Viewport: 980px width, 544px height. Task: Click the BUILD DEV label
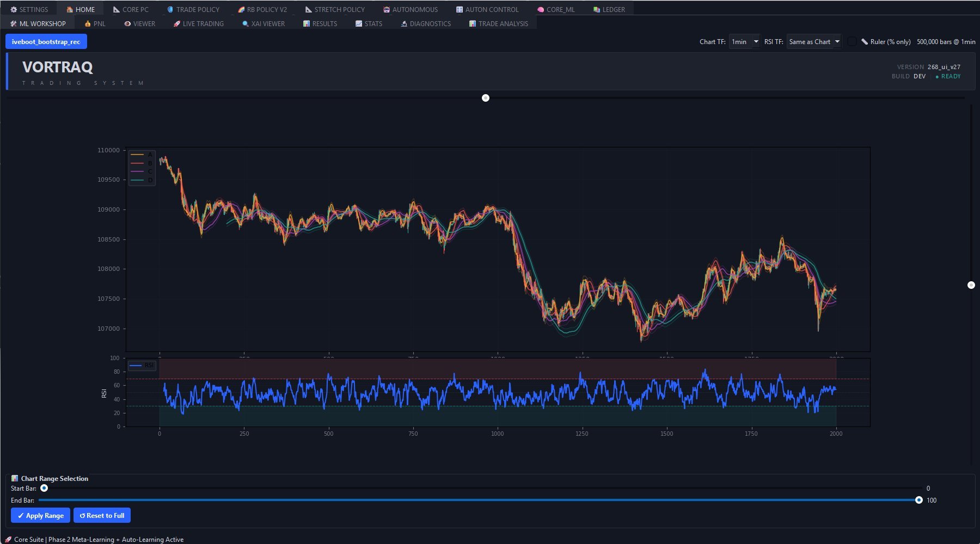(909, 76)
